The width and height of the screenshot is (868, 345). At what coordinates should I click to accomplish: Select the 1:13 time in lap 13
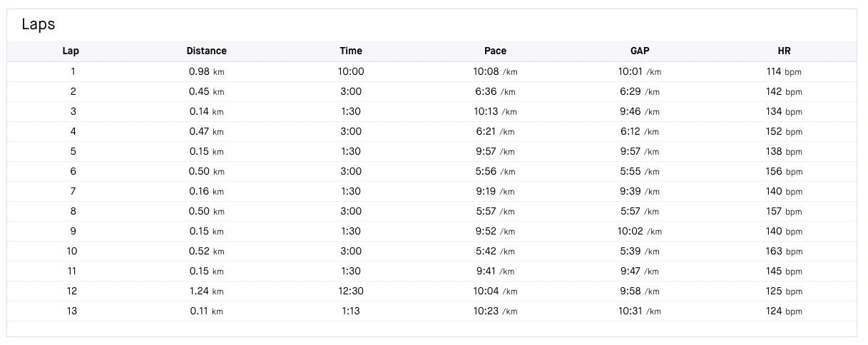(x=351, y=311)
